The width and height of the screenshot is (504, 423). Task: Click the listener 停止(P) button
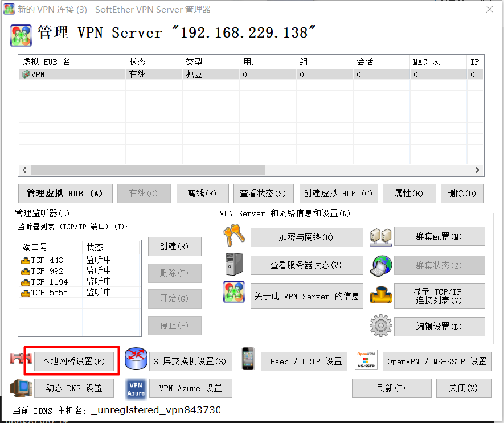point(174,325)
